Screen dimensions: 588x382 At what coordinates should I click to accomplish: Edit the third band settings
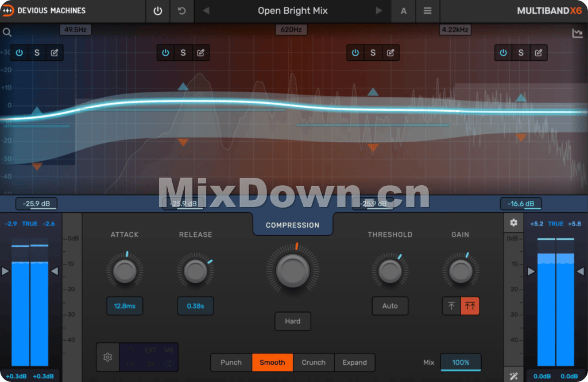point(390,53)
